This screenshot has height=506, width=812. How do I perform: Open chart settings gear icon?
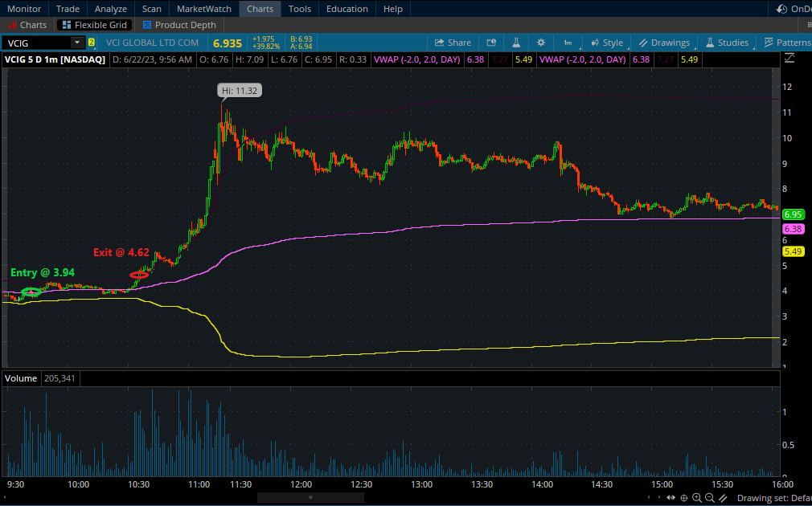pos(540,43)
